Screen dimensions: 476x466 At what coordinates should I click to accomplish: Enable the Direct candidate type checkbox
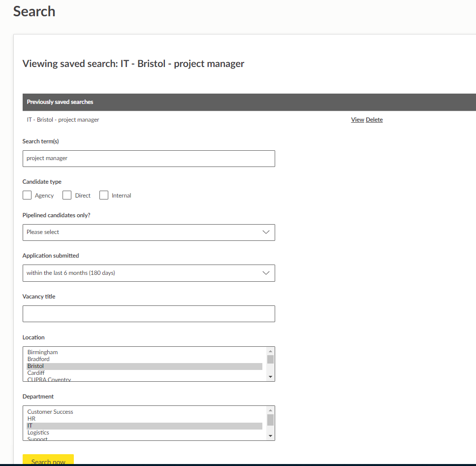[x=67, y=196]
